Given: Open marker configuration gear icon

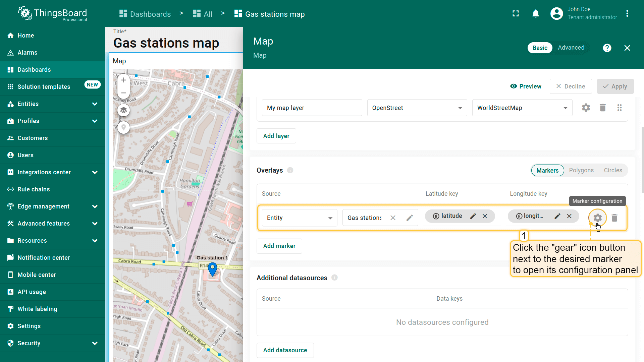Looking at the screenshot, I should point(597,218).
